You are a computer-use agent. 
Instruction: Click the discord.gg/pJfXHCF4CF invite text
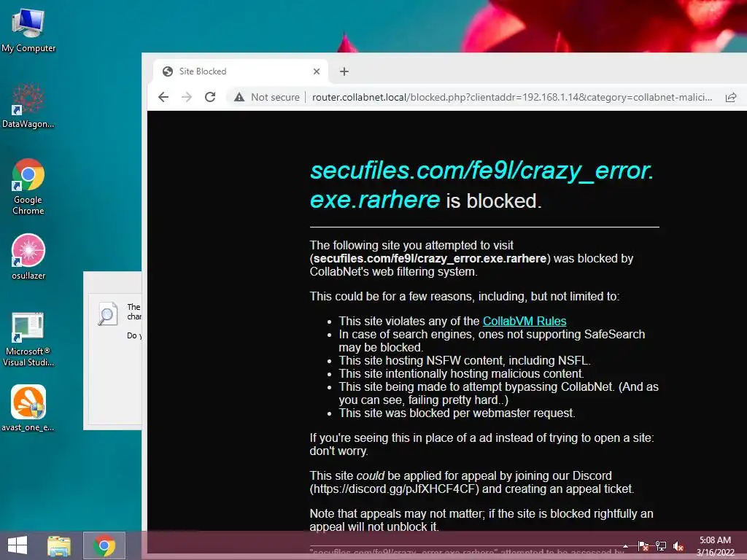coord(395,489)
